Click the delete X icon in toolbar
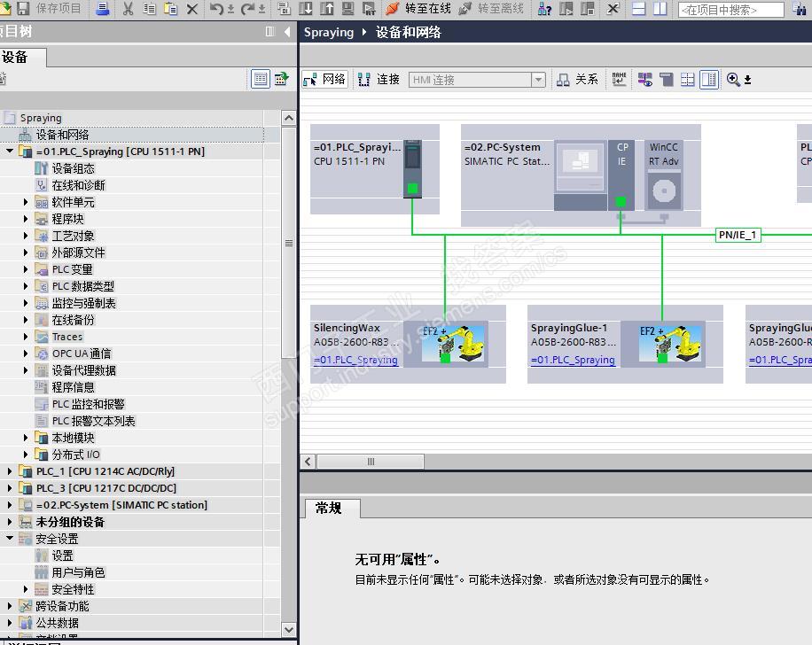Screen dimensions: 812x645 coord(192,10)
